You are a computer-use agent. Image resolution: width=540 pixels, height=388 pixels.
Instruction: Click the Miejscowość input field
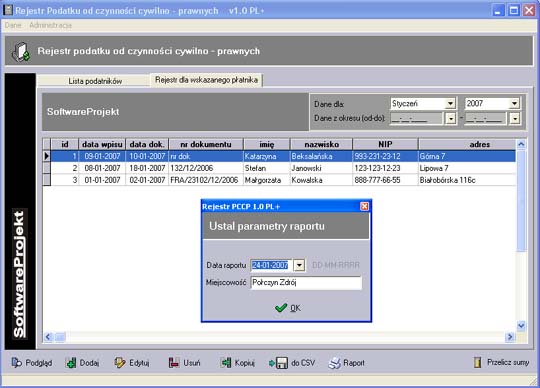pyautogui.click(x=306, y=283)
